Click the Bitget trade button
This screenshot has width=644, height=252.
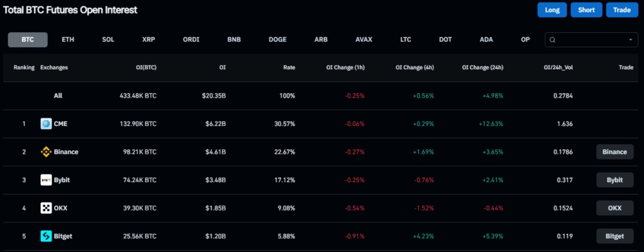point(614,236)
